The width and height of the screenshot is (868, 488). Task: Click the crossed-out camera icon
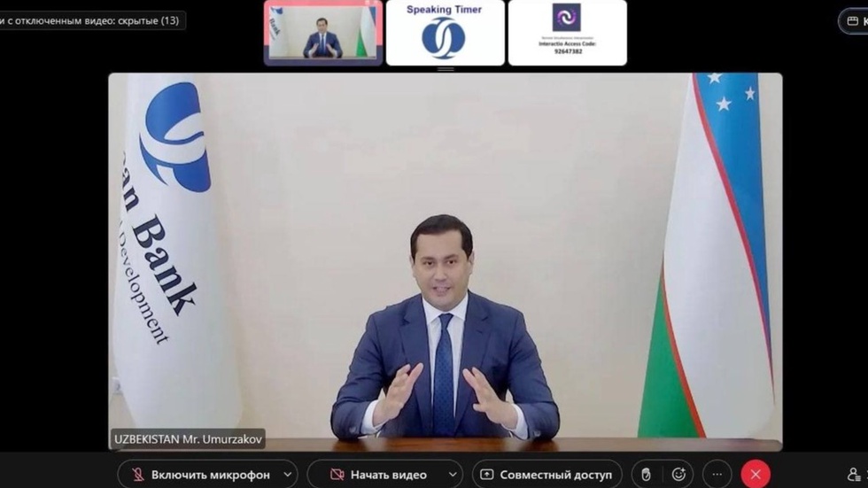[x=337, y=475]
